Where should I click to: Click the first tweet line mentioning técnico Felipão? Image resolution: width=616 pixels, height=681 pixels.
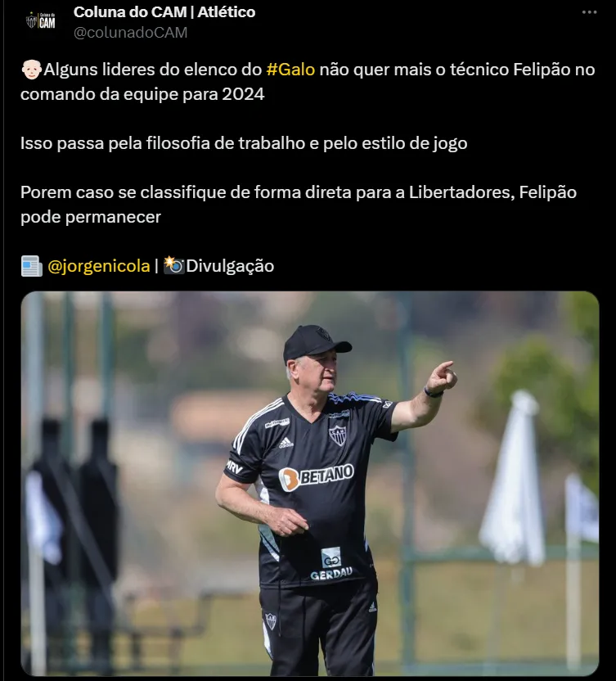click(x=308, y=70)
